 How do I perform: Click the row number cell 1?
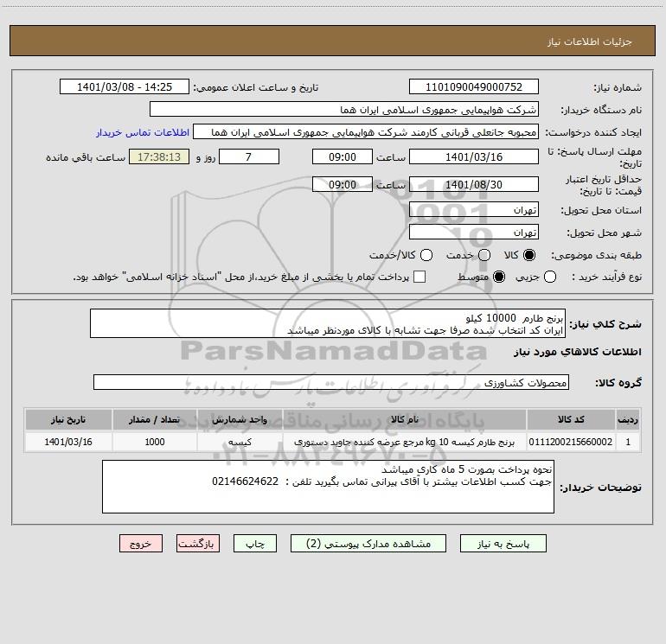point(628,442)
